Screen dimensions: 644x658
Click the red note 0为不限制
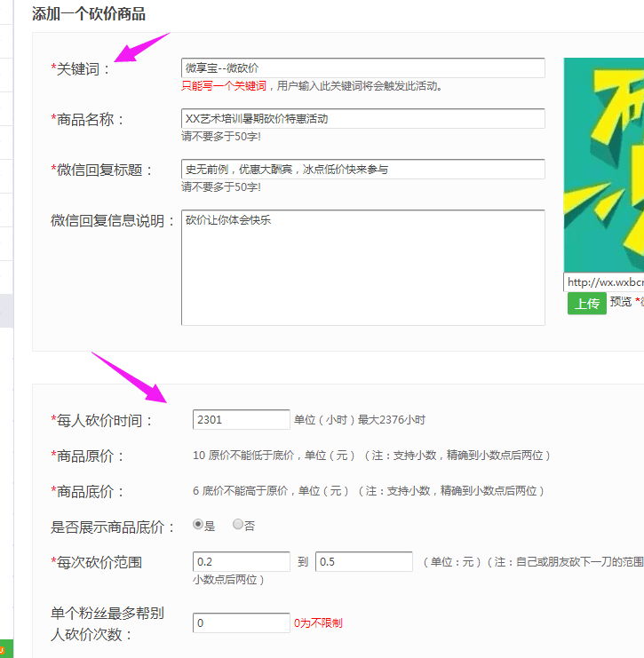(x=318, y=623)
